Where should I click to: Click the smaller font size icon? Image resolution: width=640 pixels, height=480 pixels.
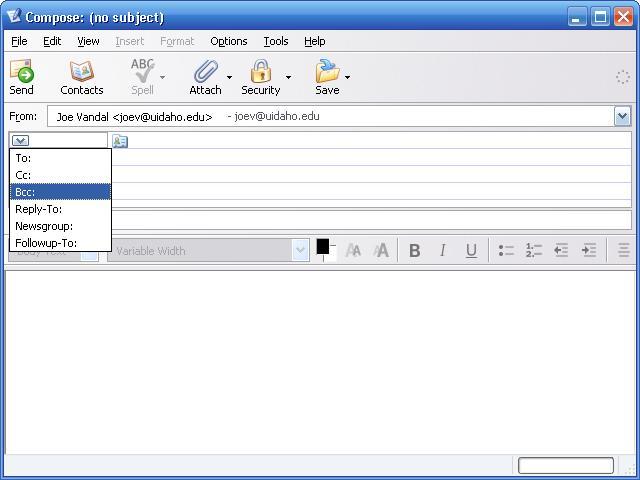point(353,250)
